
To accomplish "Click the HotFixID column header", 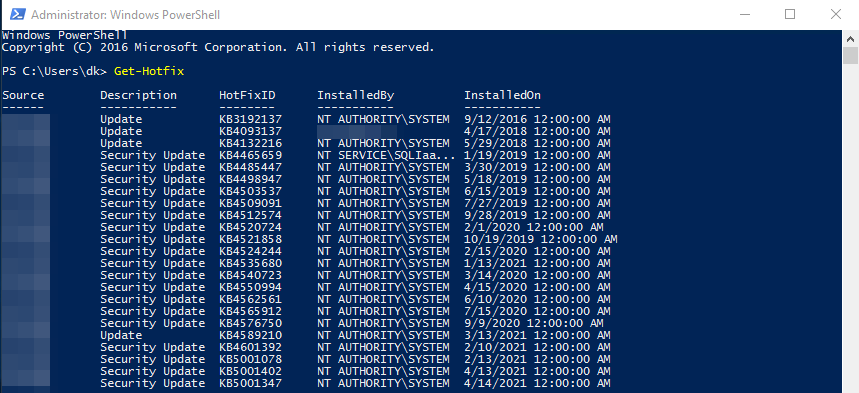I will pyautogui.click(x=247, y=95).
